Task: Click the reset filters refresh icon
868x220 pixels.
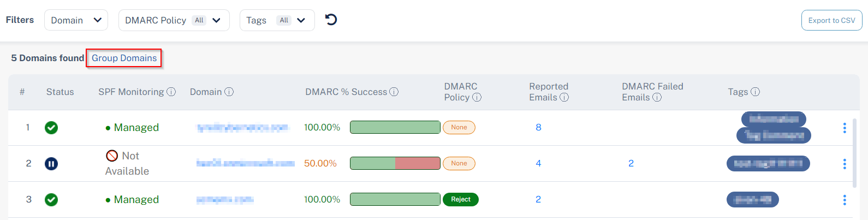Action: click(331, 20)
